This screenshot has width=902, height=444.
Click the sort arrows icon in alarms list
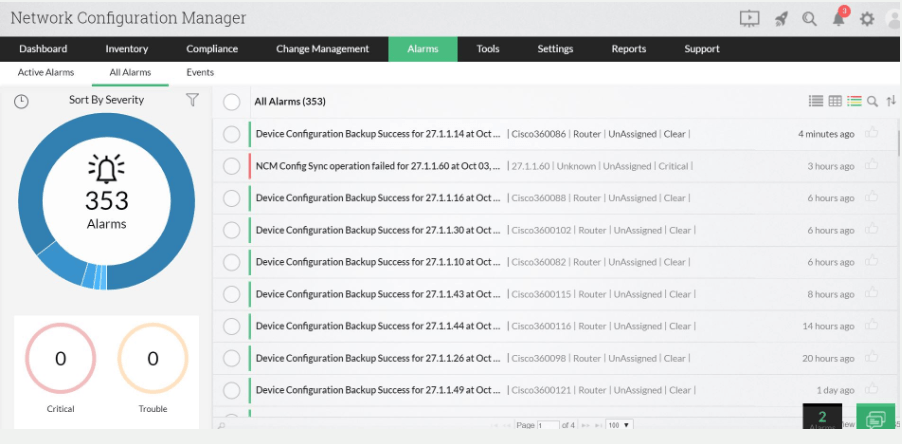click(x=891, y=101)
